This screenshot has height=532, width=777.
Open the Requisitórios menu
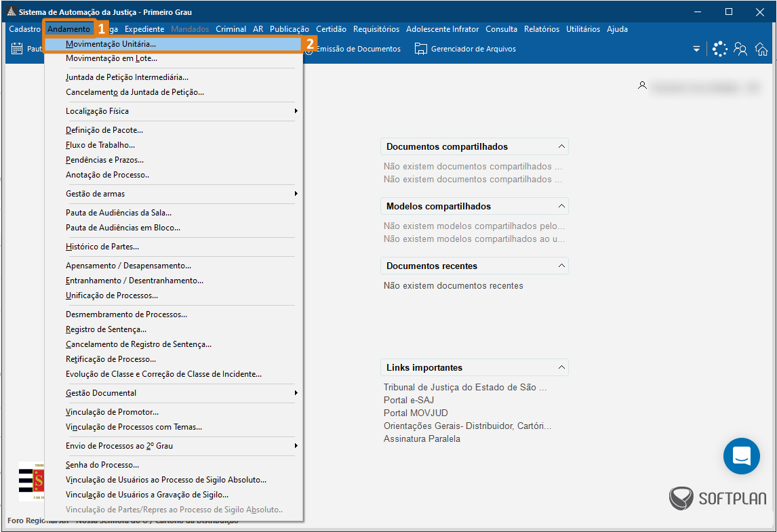[376, 28]
